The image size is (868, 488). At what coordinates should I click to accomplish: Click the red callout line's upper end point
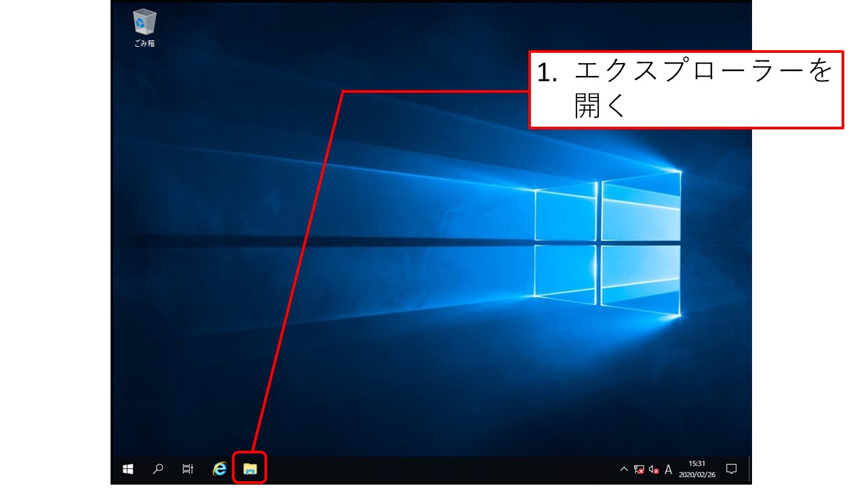(344, 91)
